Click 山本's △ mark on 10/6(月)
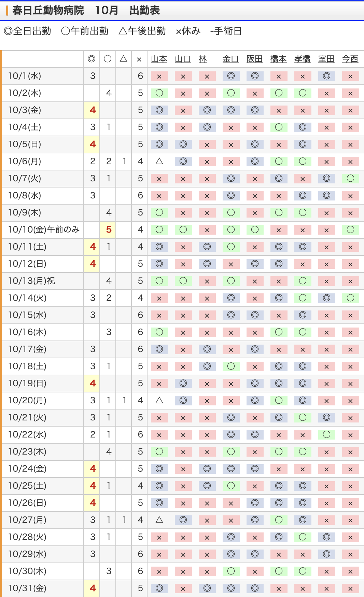 point(159,161)
